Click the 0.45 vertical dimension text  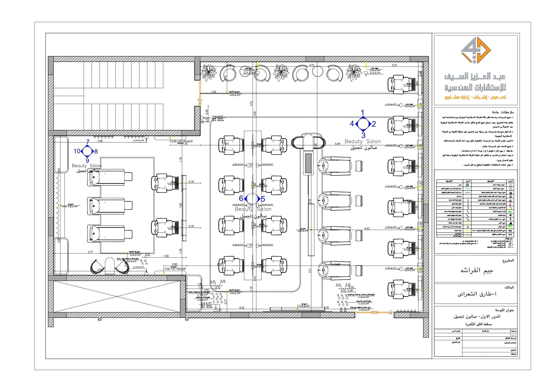[207, 112]
